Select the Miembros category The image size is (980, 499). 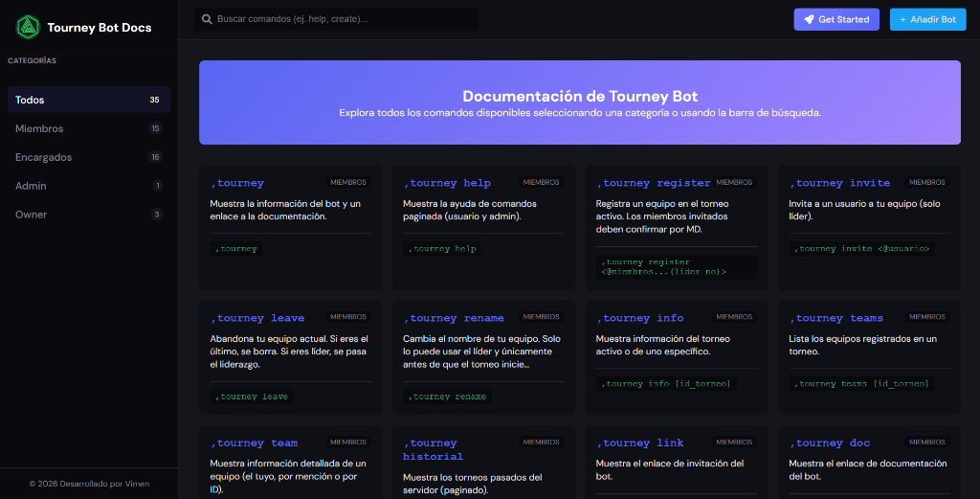89,128
